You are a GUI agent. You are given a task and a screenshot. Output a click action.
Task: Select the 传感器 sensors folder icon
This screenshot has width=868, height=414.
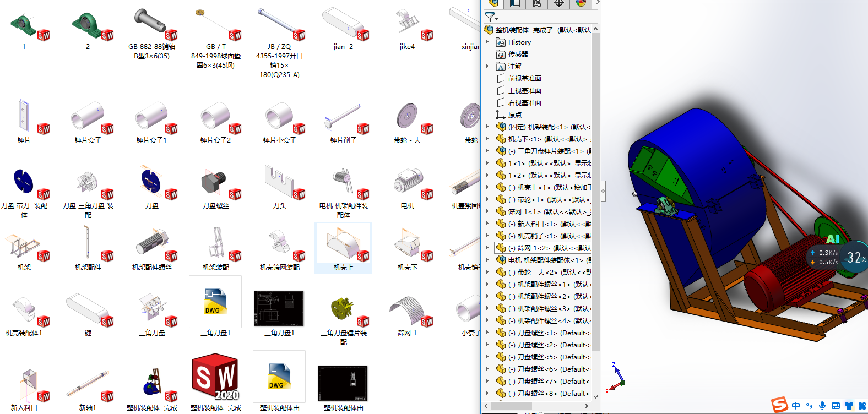501,54
